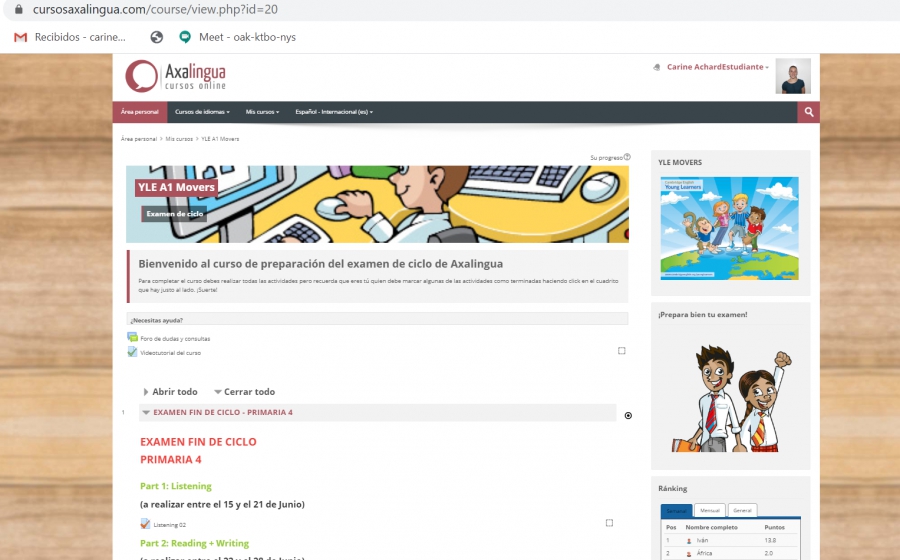The width and height of the screenshot is (900, 560).
Task: Click the two students cartoon image
Action: click(731, 398)
